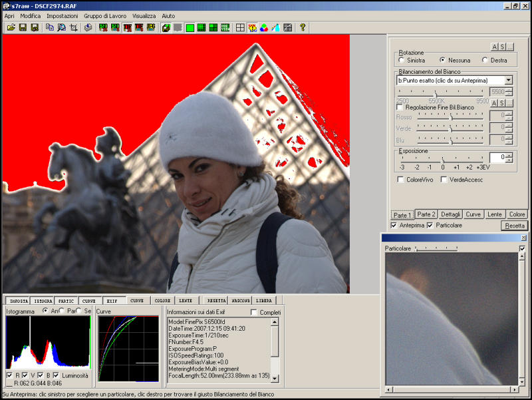This screenshot has width=532, height=400.
Task: Click the green box icon after JPG
Action: [x=166, y=27]
